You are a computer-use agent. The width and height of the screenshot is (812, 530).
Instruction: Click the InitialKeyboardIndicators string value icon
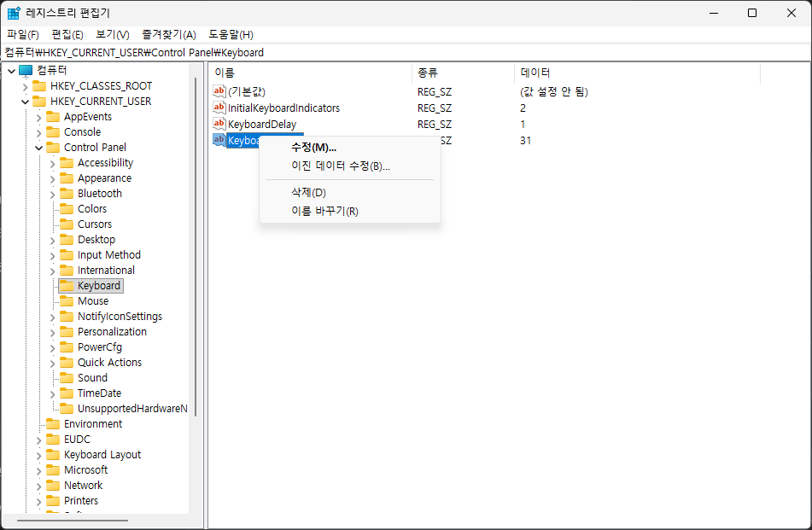click(x=219, y=108)
